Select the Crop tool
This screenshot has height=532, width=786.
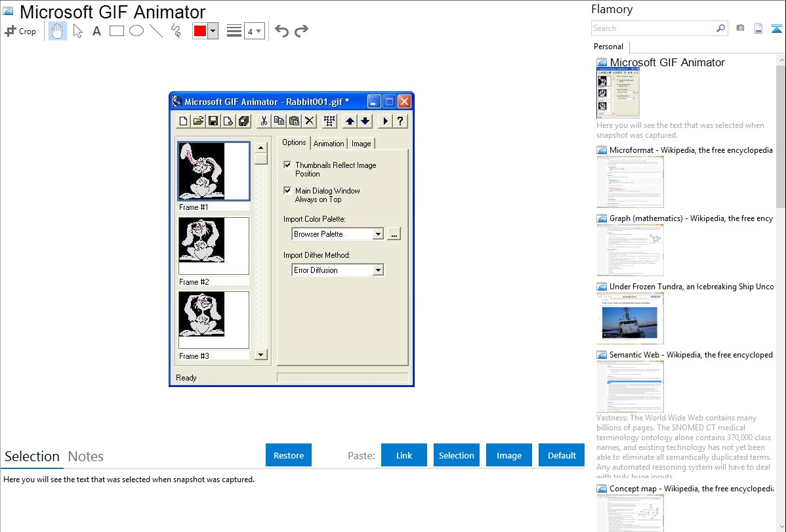(20, 31)
